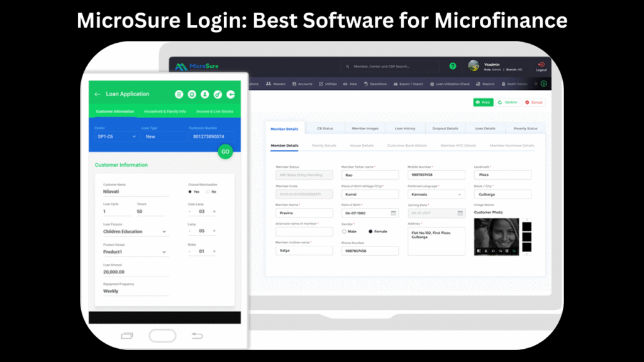Open the Operations menu
This screenshot has height=362, width=644.
(375, 84)
